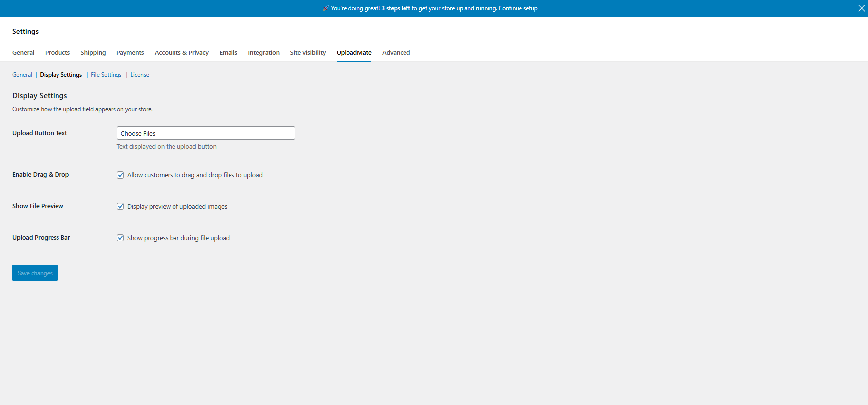Open the Emails tab
Screen dimensions: 868x405
pos(229,52)
